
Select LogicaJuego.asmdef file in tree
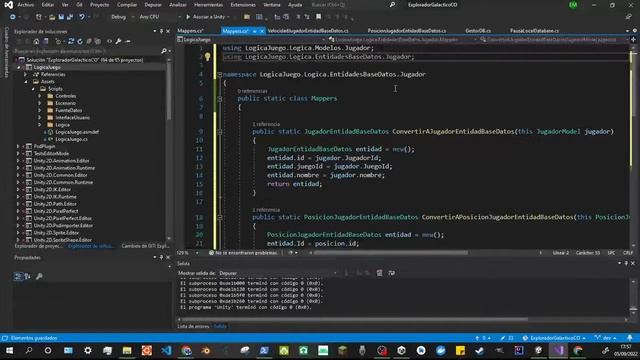[x=77, y=132]
